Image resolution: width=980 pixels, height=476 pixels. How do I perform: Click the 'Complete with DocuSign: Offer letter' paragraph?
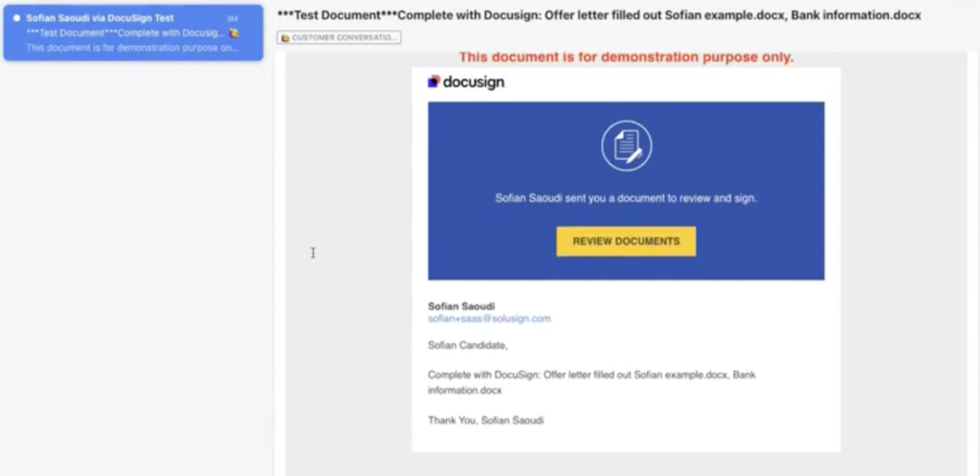[x=591, y=382]
